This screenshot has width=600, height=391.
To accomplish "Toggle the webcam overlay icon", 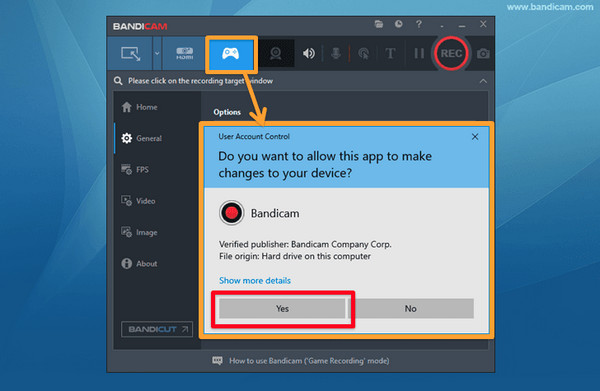I will point(276,54).
